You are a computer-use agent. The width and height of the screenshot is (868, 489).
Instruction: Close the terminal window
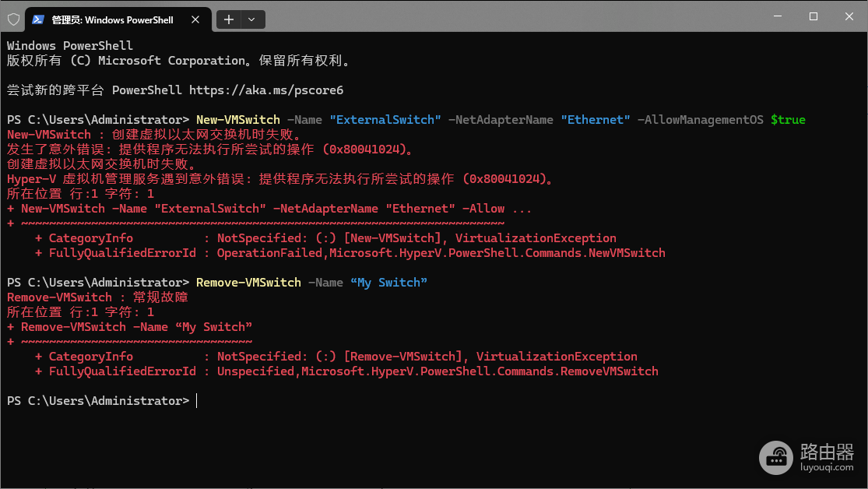pos(849,16)
